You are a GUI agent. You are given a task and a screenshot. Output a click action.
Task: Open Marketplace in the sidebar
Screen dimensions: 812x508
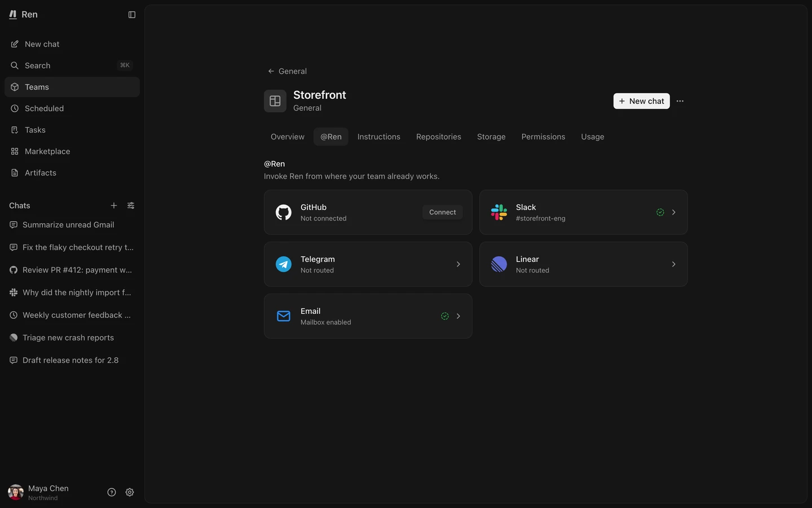click(x=72, y=151)
